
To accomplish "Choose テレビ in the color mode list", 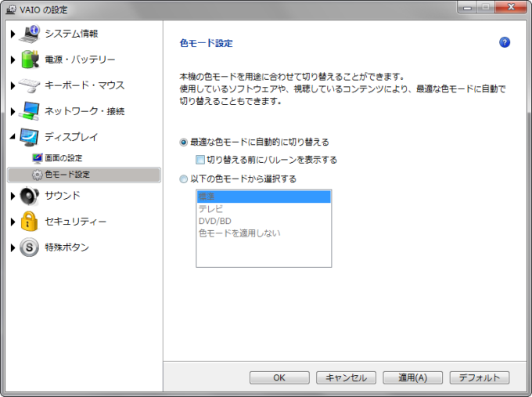I will coord(210,209).
